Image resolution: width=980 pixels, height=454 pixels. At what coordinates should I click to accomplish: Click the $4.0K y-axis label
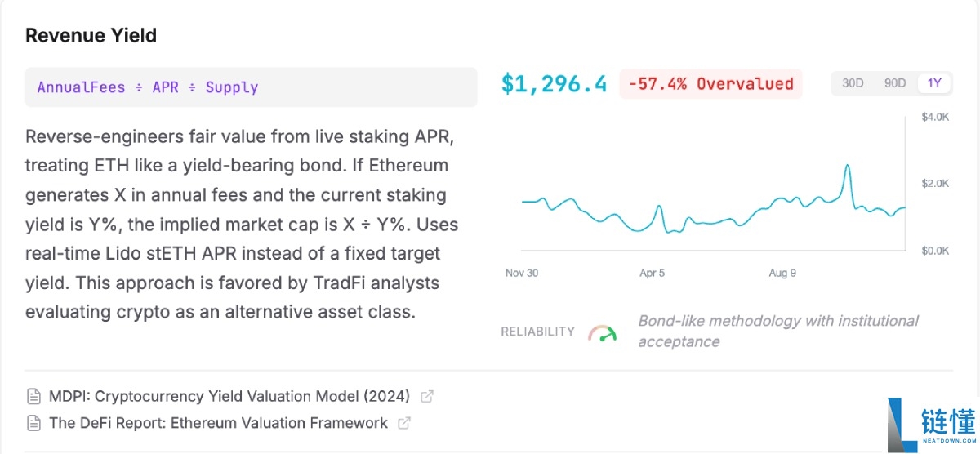935,118
